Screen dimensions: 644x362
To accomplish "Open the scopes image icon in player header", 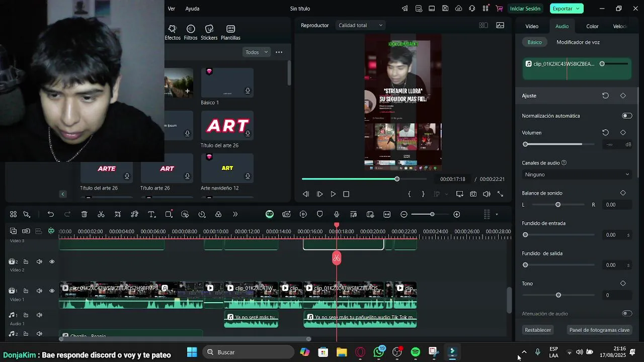I will 500,25.
